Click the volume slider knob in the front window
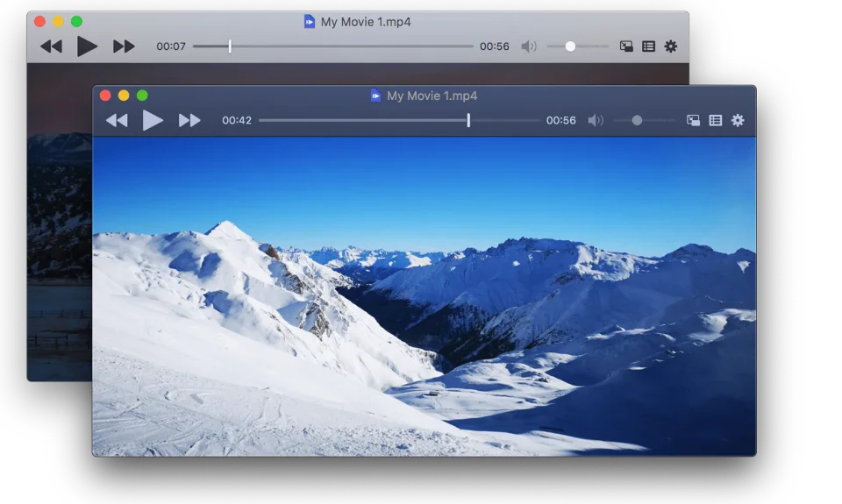This screenshot has height=504, width=842. coord(637,120)
